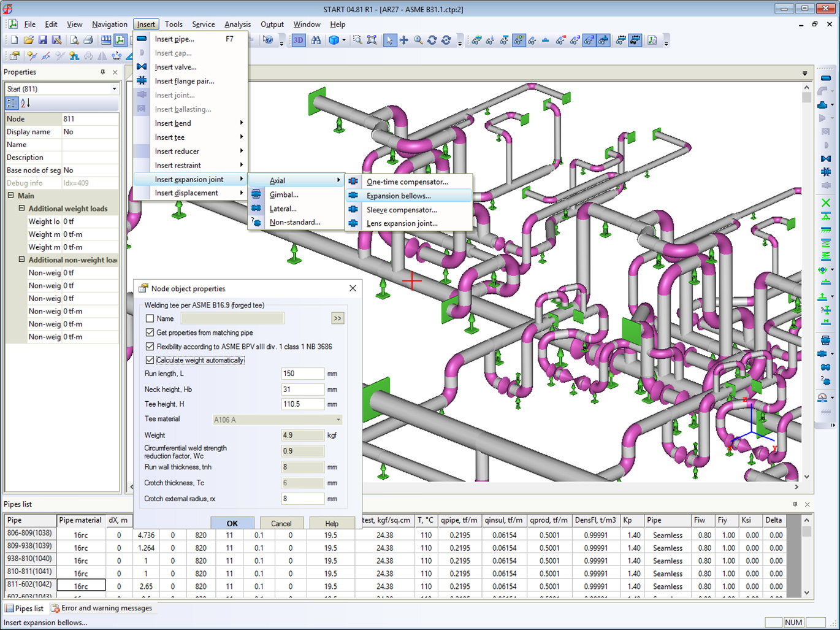Click the flange pair icon in right toolbar
840x630 pixels.
[825, 172]
